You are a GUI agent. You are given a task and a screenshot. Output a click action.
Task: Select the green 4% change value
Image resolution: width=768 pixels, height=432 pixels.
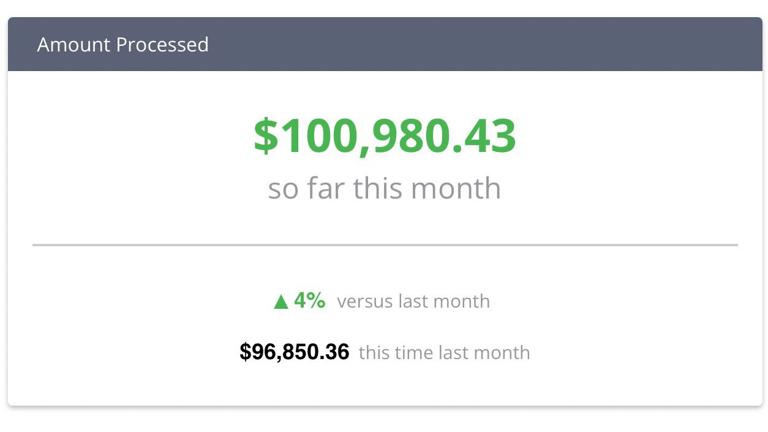309,300
